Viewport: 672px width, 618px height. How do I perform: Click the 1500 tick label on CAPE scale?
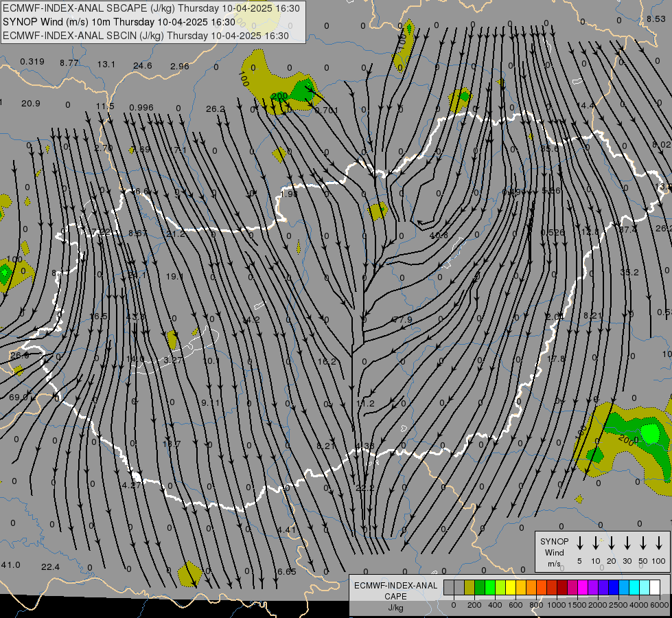click(577, 605)
